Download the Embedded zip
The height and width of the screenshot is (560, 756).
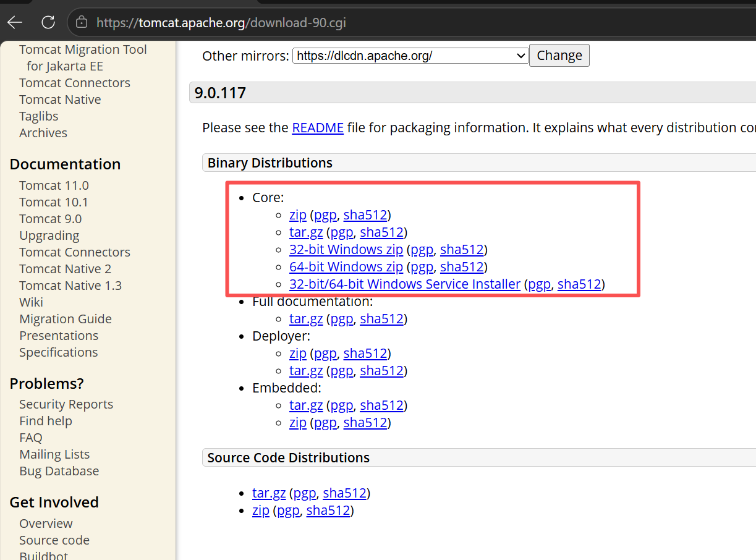pos(298,423)
